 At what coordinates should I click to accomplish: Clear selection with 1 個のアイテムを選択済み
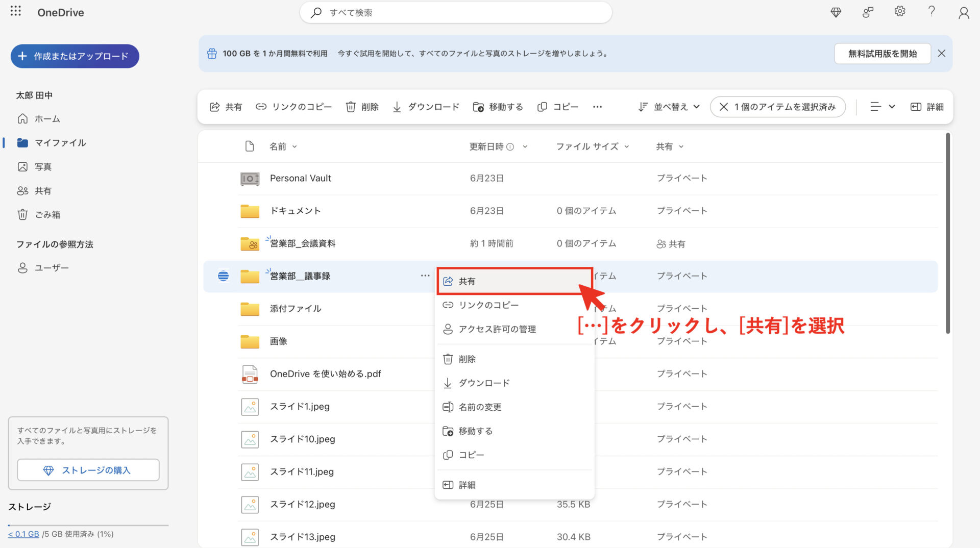pyautogui.click(x=778, y=107)
